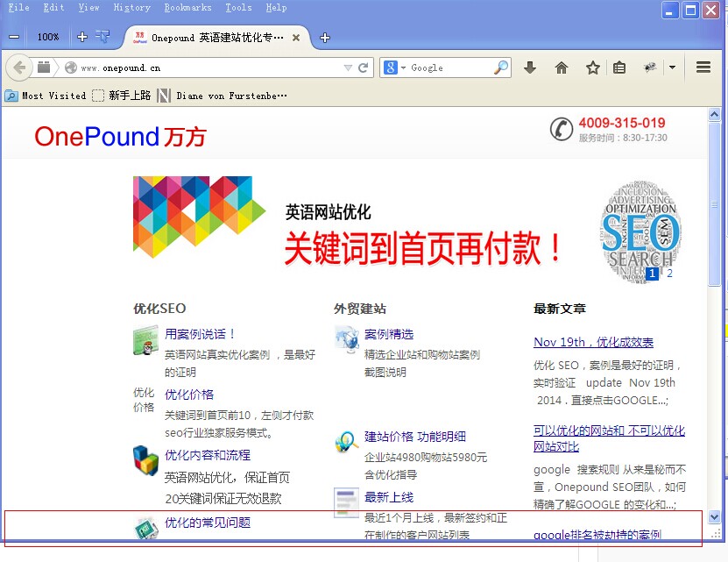Click the bug add-on icon
Screen dimensions: 728x562
pos(650,68)
